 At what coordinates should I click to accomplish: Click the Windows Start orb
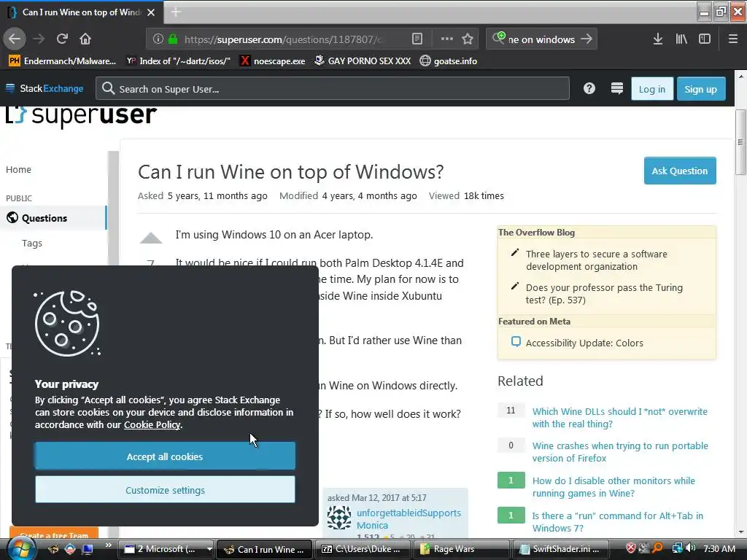click(x=21, y=548)
